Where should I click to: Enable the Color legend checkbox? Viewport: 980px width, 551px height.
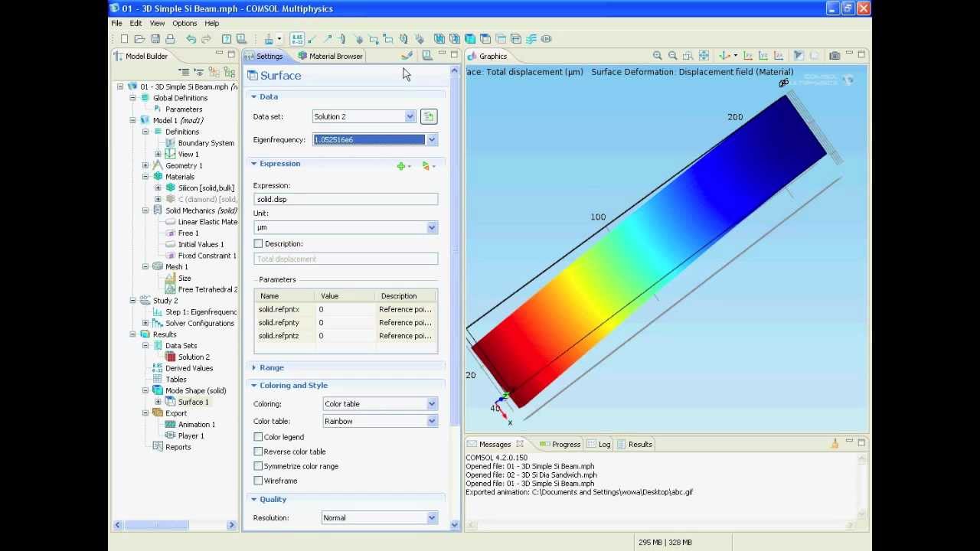258,437
